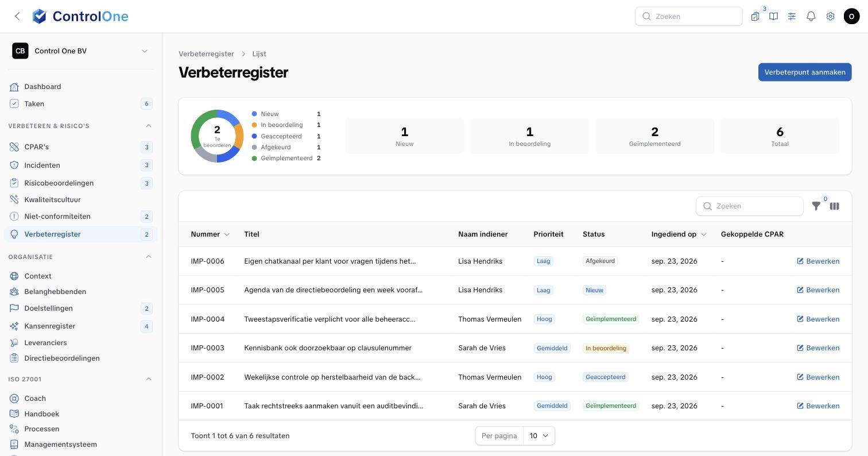Click Bewerken for IMP-0003

818,348
